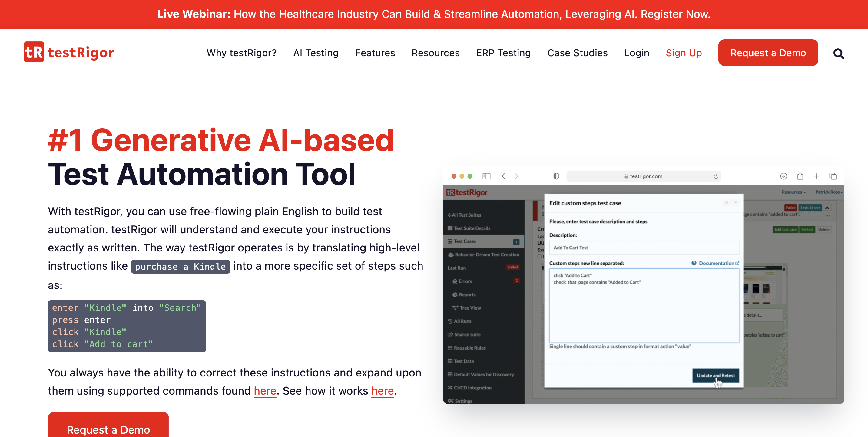Click the Register Now link
This screenshot has width=868, height=437.
674,14
